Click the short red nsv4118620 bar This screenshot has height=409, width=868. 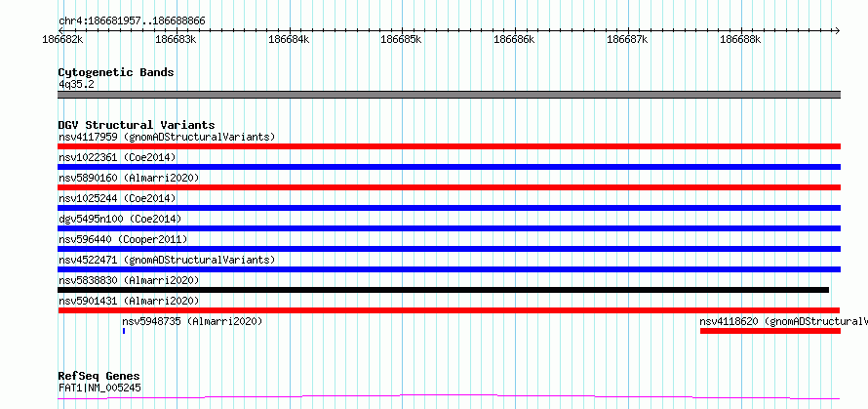770,331
